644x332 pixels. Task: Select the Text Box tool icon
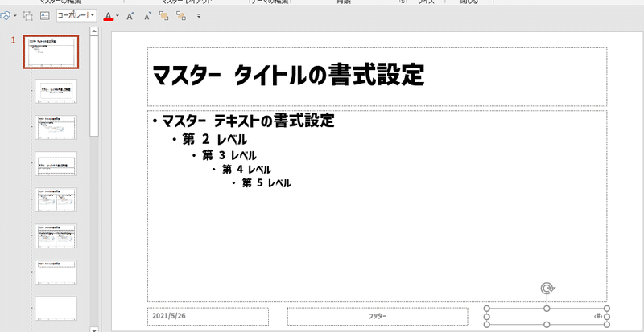[x=44, y=16]
